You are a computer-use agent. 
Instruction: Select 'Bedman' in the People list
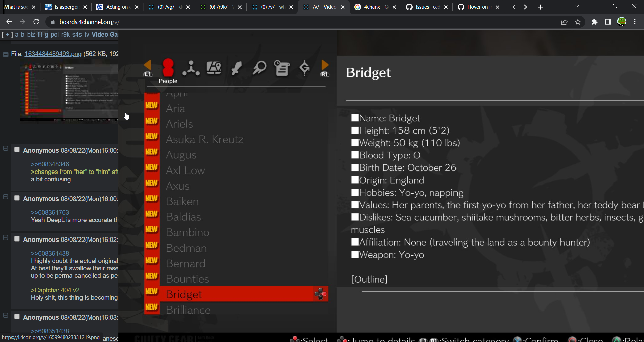pyautogui.click(x=186, y=248)
